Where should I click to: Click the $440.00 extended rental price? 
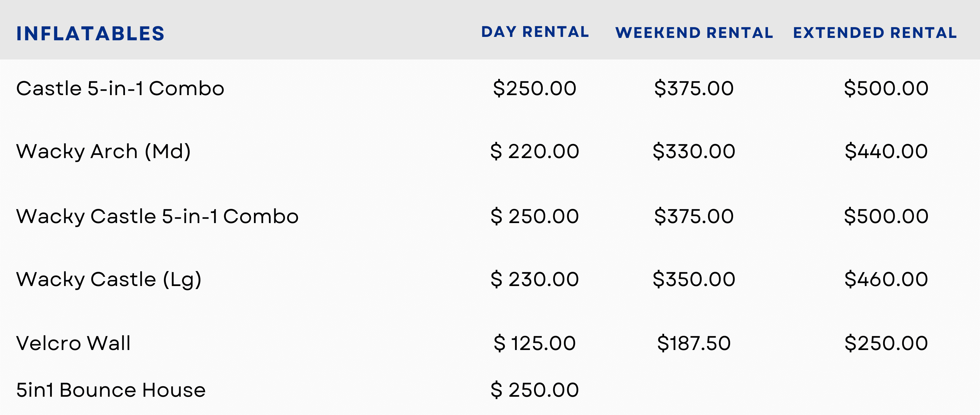point(886,151)
